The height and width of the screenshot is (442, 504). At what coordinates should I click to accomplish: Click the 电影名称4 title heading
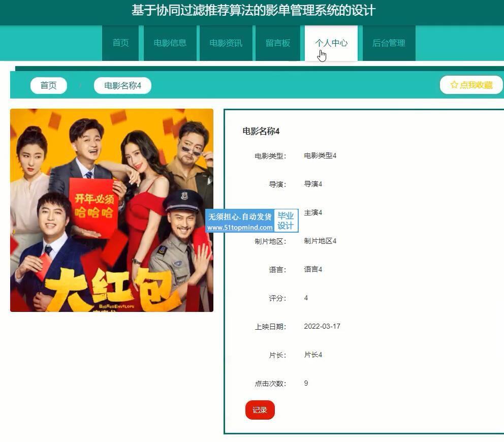[261, 131]
